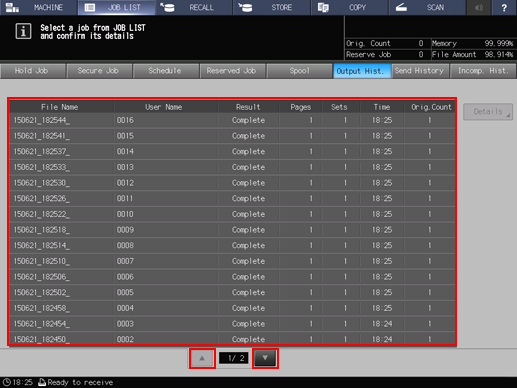Select job 150621_182544_
Image resolution: width=517 pixels, height=388 pixels.
[232, 120]
